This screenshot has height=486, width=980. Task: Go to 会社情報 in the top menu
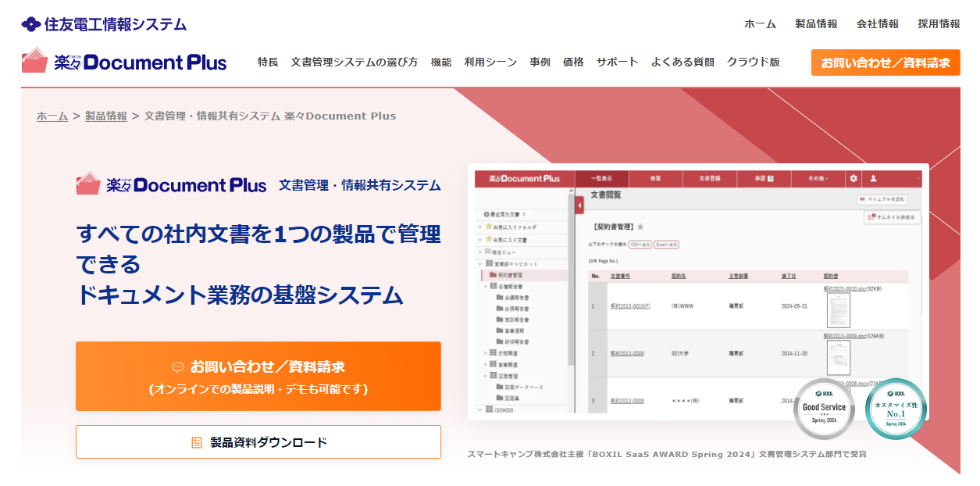[x=878, y=24]
